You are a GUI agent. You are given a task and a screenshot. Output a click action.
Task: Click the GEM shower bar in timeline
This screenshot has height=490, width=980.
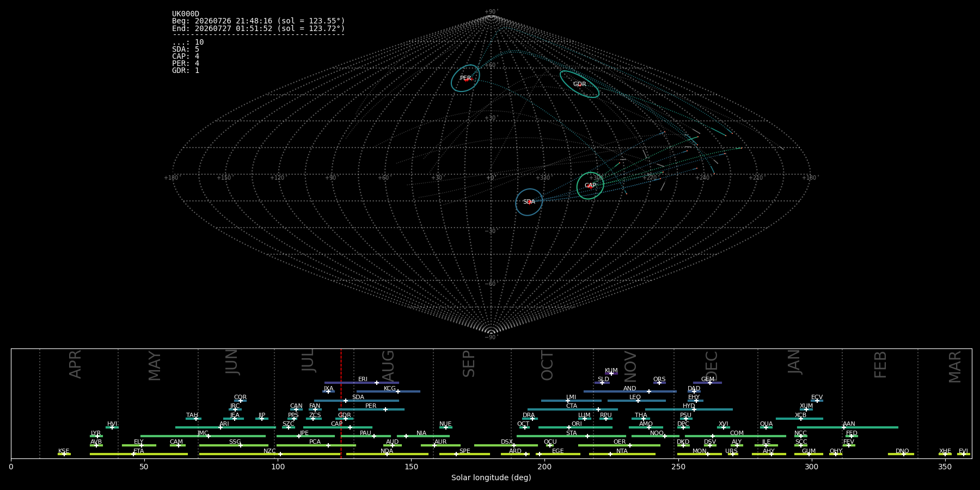[x=707, y=383]
